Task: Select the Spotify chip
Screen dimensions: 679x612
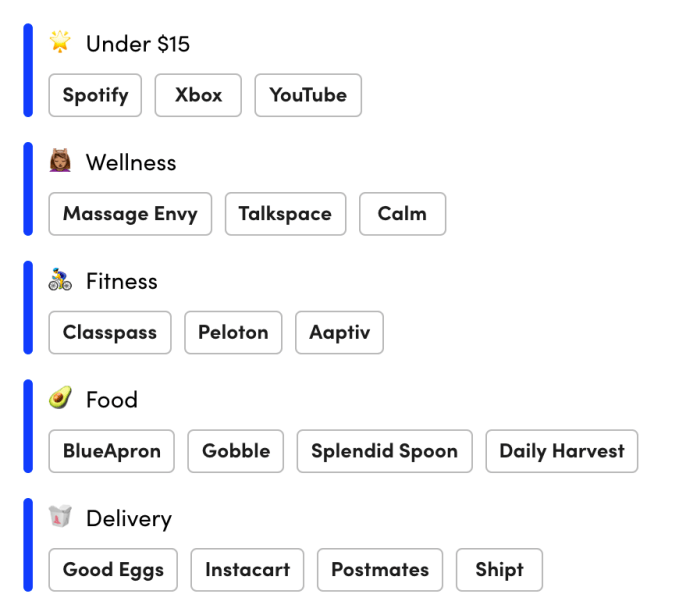Action: coord(95,95)
